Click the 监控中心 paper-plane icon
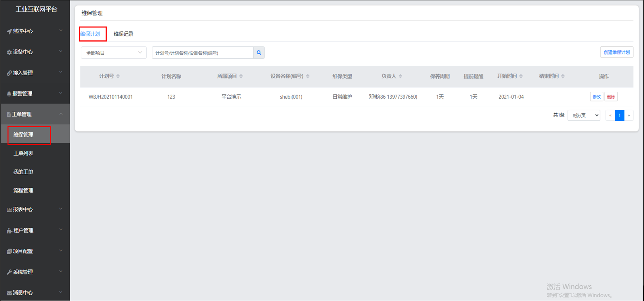Screen dimensions: 644x301 click(x=9, y=31)
